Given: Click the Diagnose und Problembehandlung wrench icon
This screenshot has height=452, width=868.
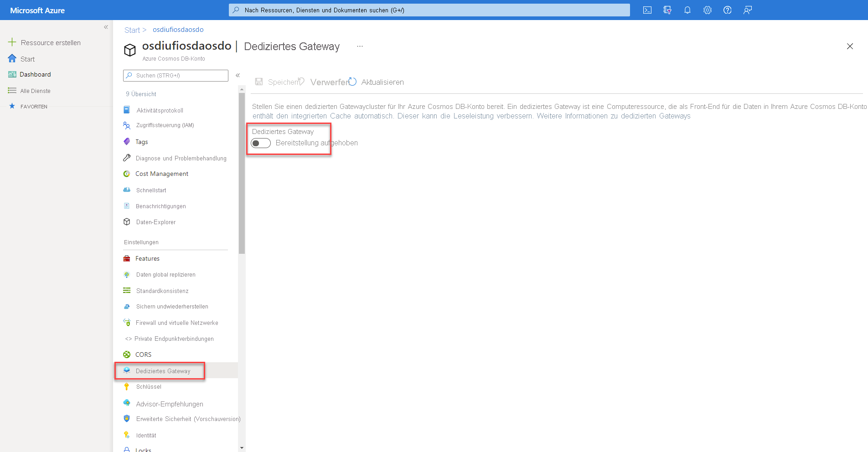Looking at the screenshot, I should 127,158.
